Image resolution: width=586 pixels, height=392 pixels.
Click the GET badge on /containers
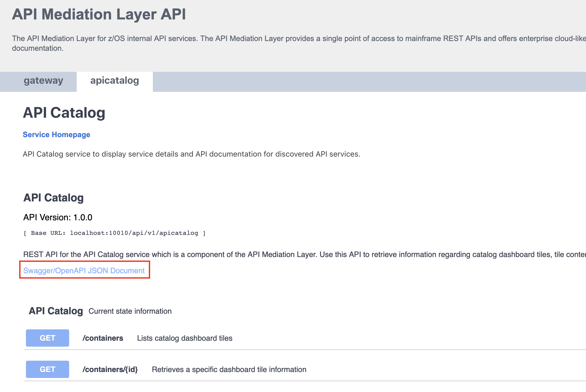coord(47,338)
